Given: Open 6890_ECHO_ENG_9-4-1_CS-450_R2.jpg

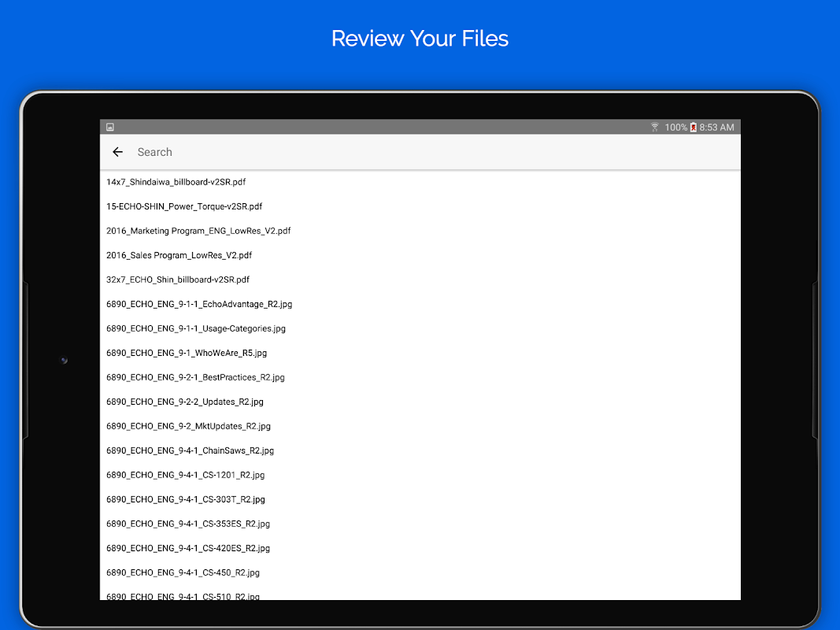Looking at the screenshot, I should point(420,573).
